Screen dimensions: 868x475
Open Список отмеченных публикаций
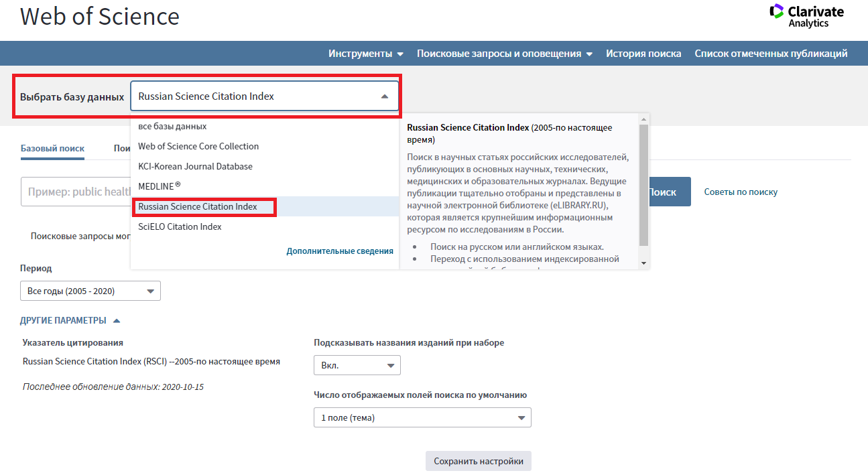[x=771, y=54]
